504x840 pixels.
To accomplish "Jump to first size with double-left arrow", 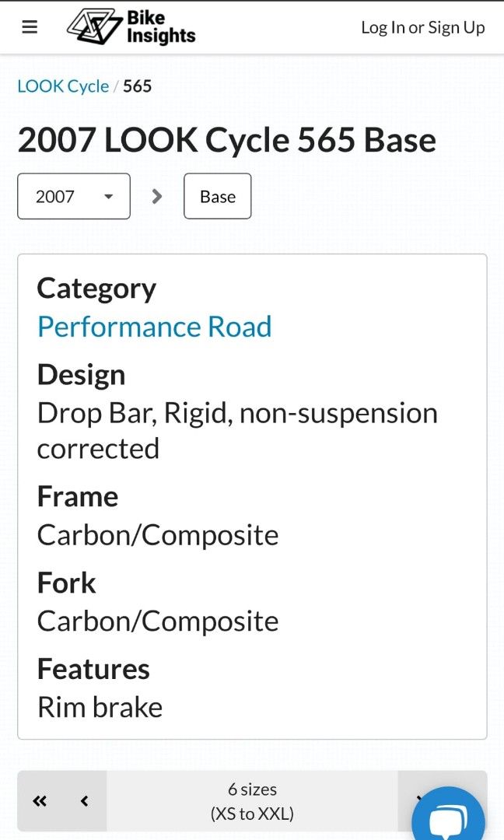I will tap(39, 801).
